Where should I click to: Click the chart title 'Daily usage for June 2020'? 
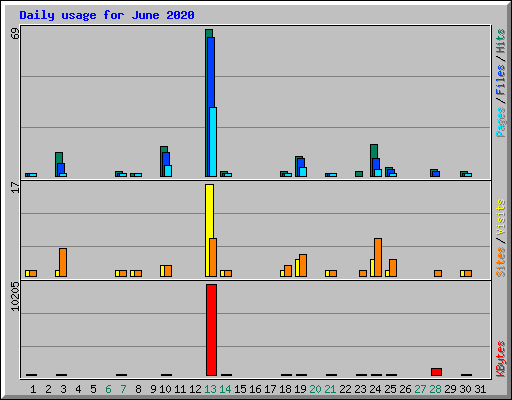tap(107, 15)
